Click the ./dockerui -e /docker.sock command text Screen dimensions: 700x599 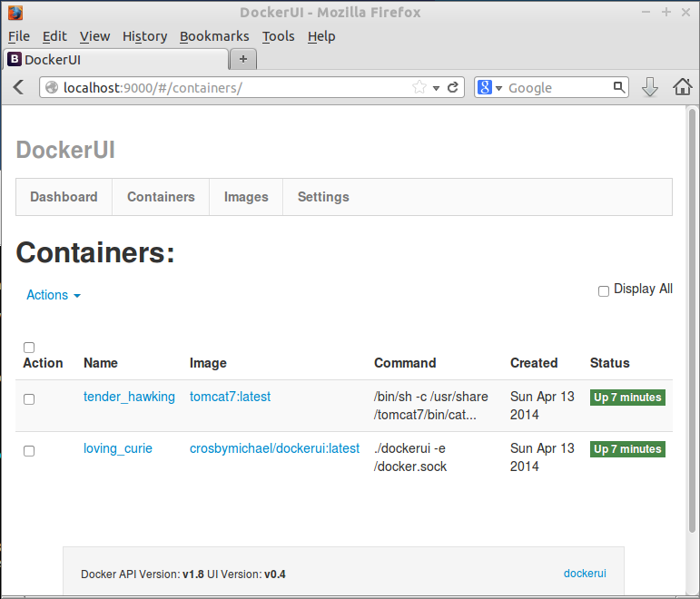pos(410,457)
